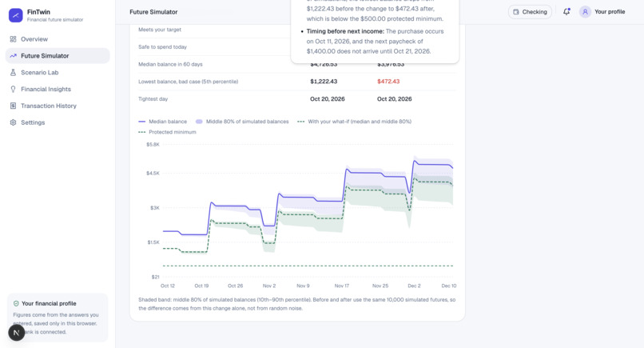Click the $1.5K axis label
The width and height of the screenshot is (644, 348).
153,242
